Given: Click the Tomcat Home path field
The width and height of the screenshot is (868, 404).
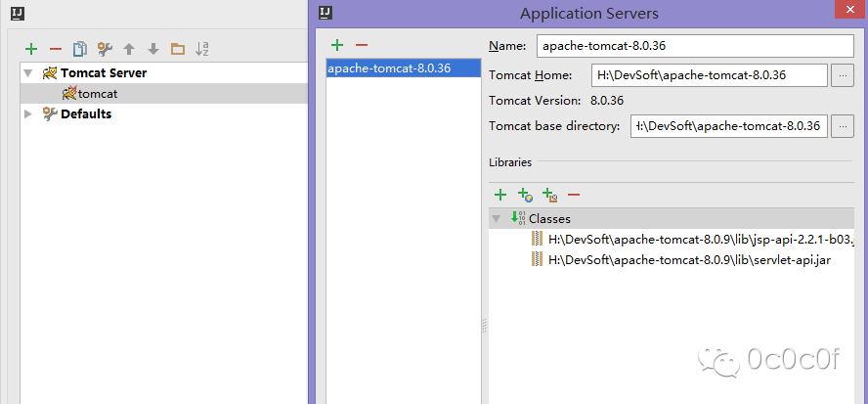Looking at the screenshot, I should (x=710, y=75).
